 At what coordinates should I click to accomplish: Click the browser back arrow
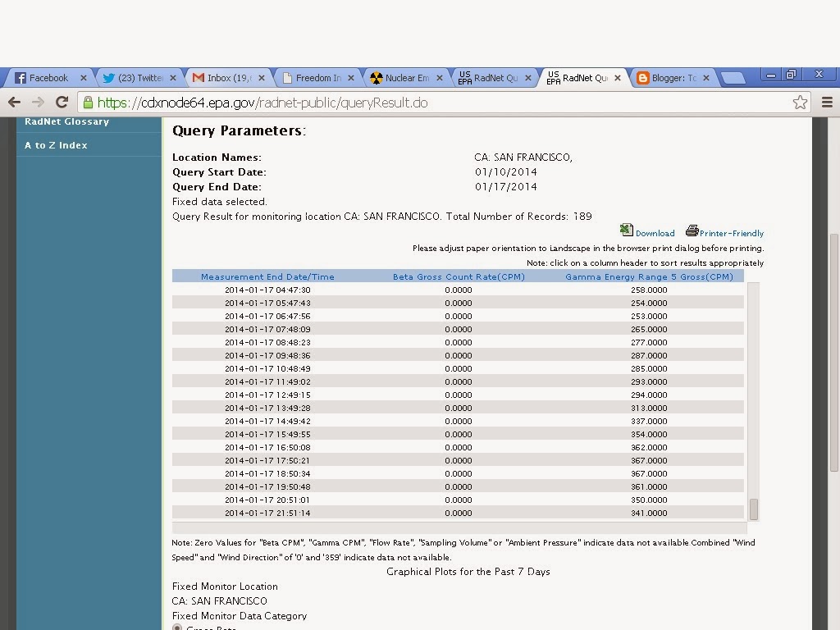pos(15,102)
